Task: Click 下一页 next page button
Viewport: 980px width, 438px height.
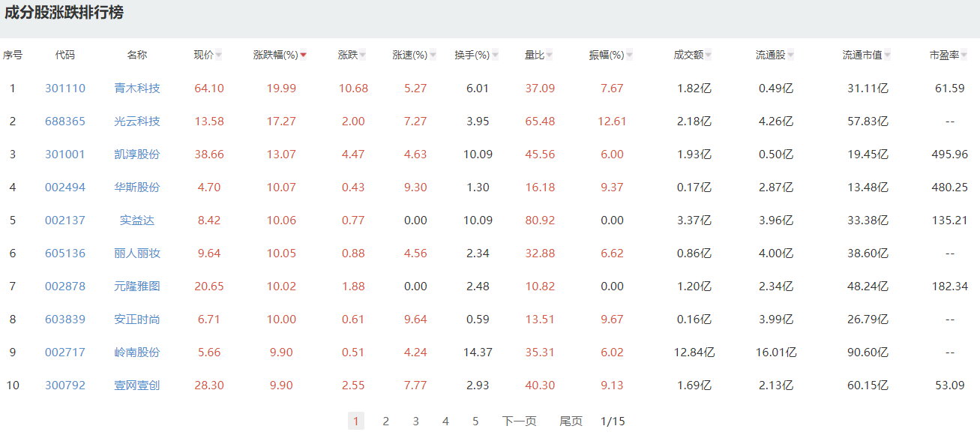Action: coord(520,421)
